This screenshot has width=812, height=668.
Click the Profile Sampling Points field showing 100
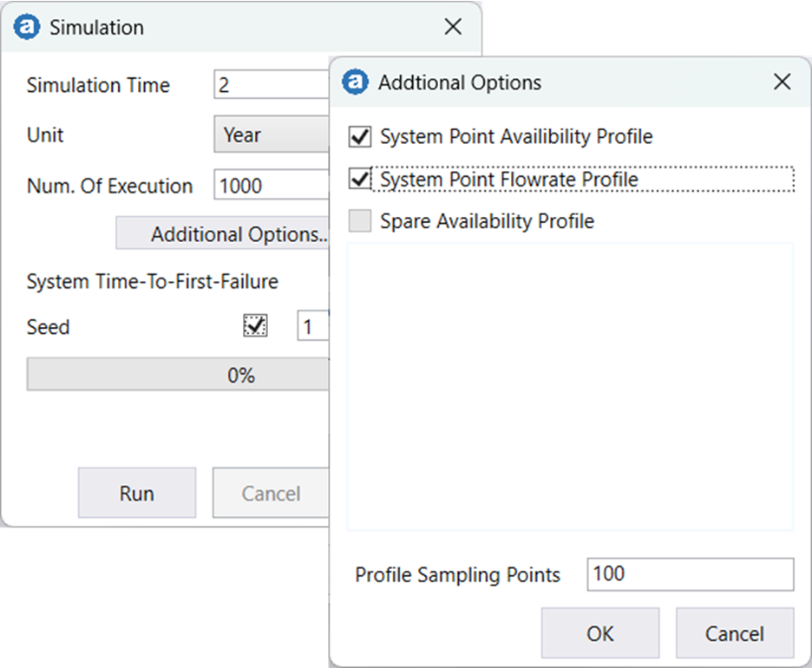(x=690, y=574)
